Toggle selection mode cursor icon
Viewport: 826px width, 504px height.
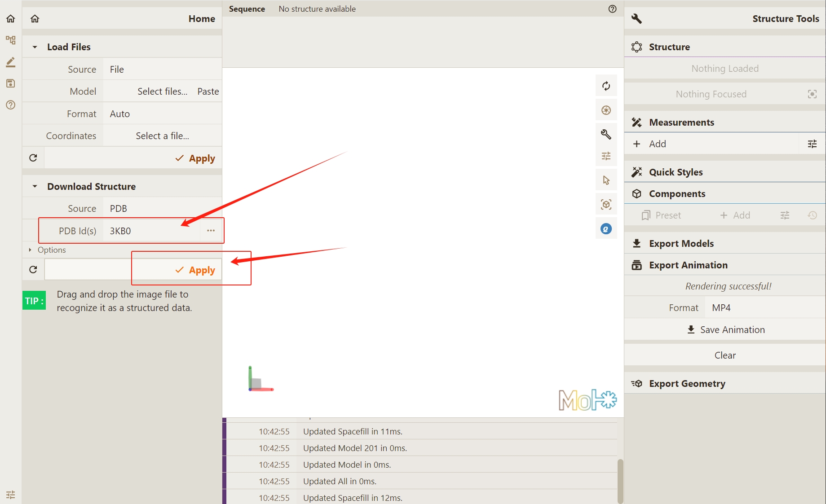pos(606,180)
